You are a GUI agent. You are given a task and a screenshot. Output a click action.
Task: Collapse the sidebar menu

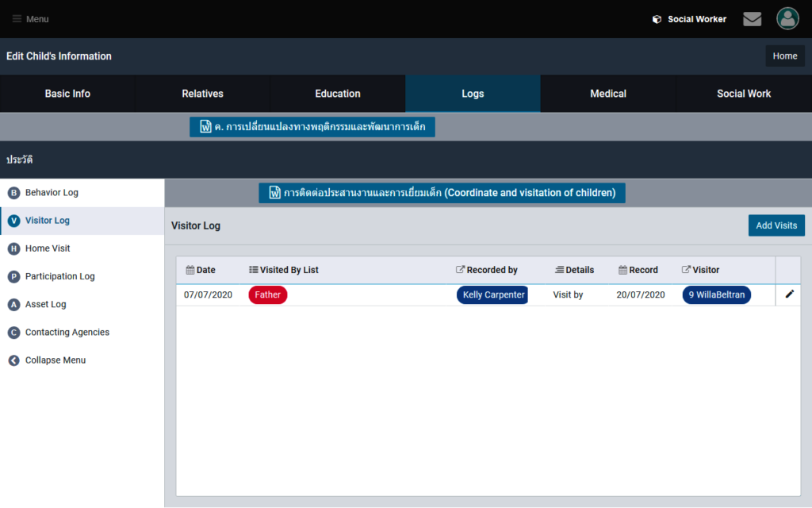(x=55, y=360)
